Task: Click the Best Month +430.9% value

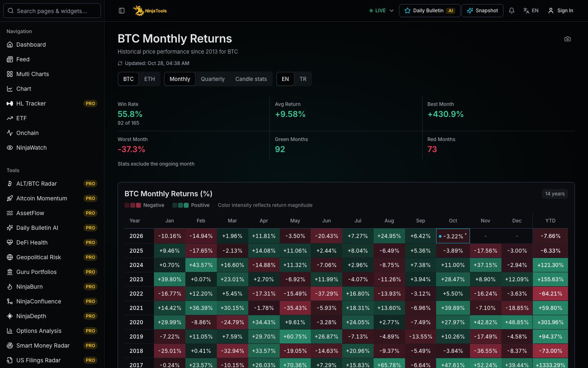Action: (x=445, y=114)
